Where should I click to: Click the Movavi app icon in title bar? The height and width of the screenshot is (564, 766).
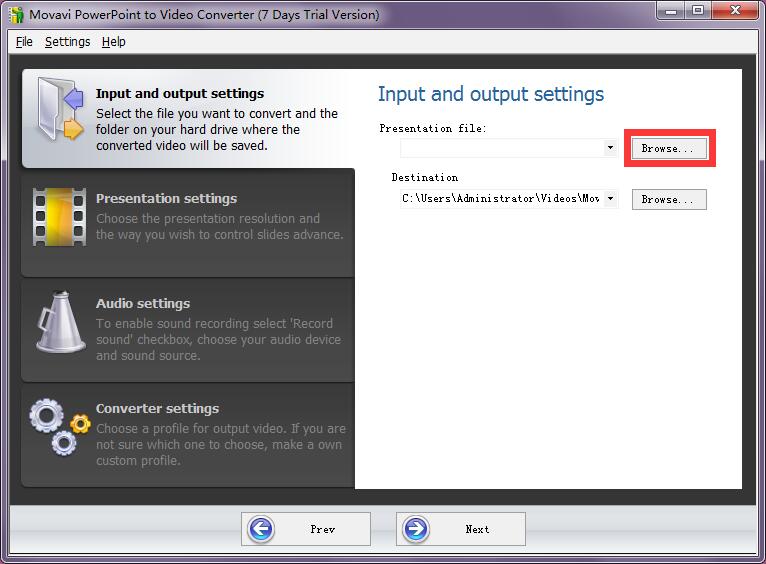click(x=16, y=15)
